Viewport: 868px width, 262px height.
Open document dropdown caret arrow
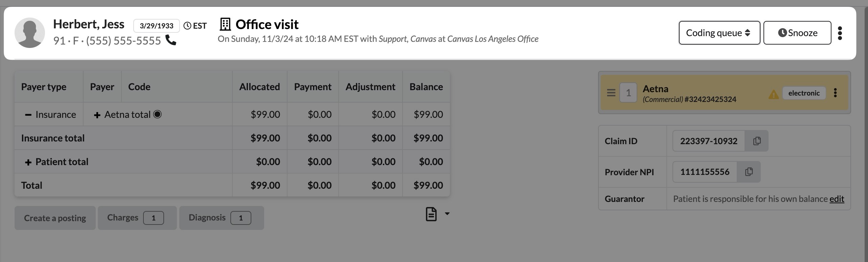coord(447,213)
